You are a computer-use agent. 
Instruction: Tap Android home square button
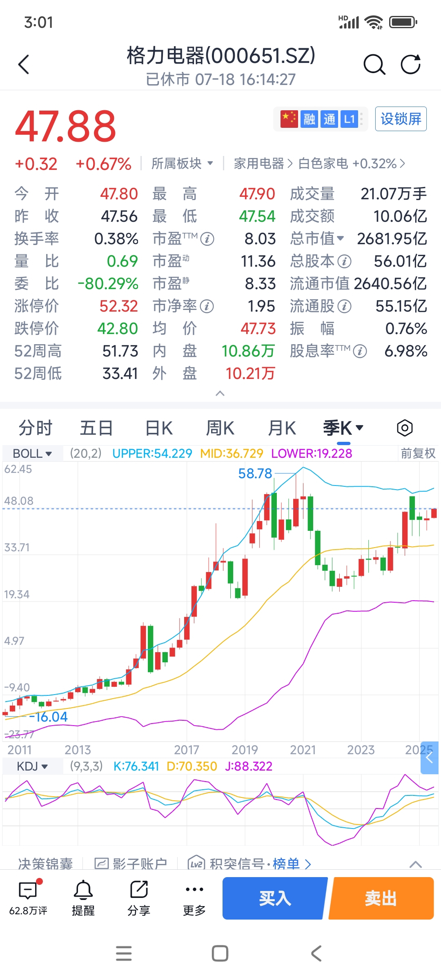pos(220,953)
